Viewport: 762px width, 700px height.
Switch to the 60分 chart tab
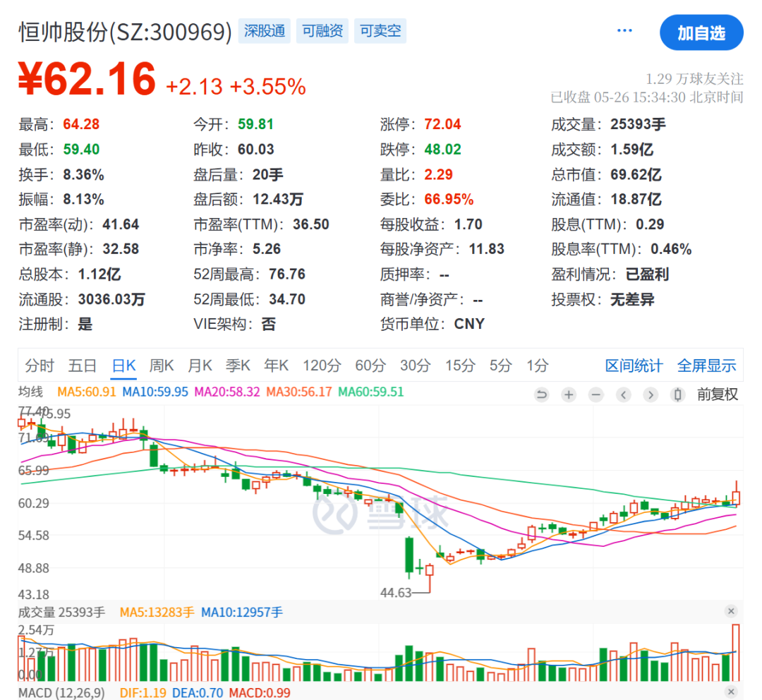[370, 366]
